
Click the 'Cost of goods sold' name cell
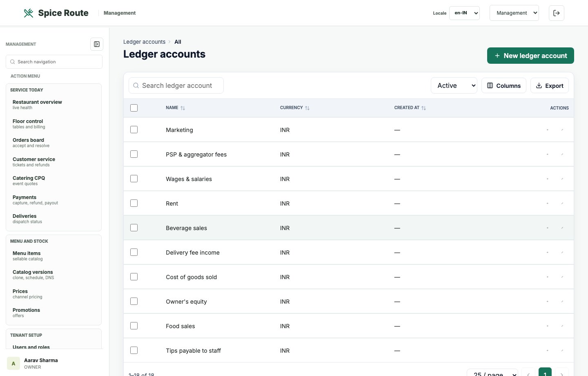[192, 277]
